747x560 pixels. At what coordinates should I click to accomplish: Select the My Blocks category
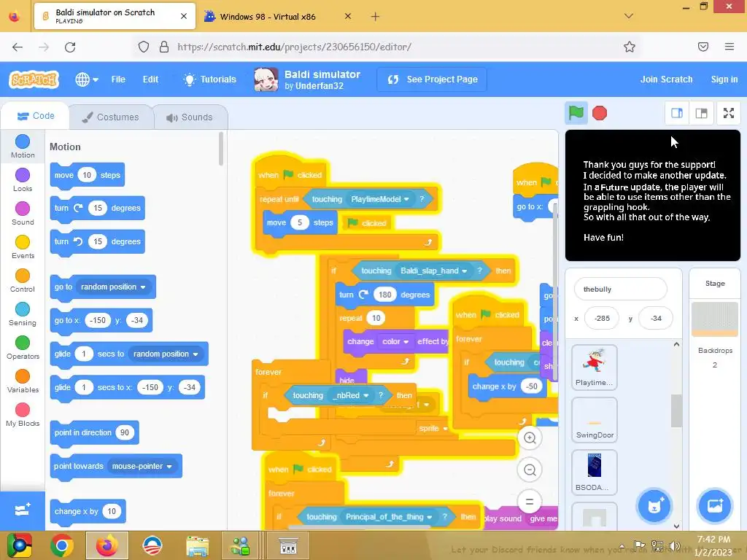[23, 415]
